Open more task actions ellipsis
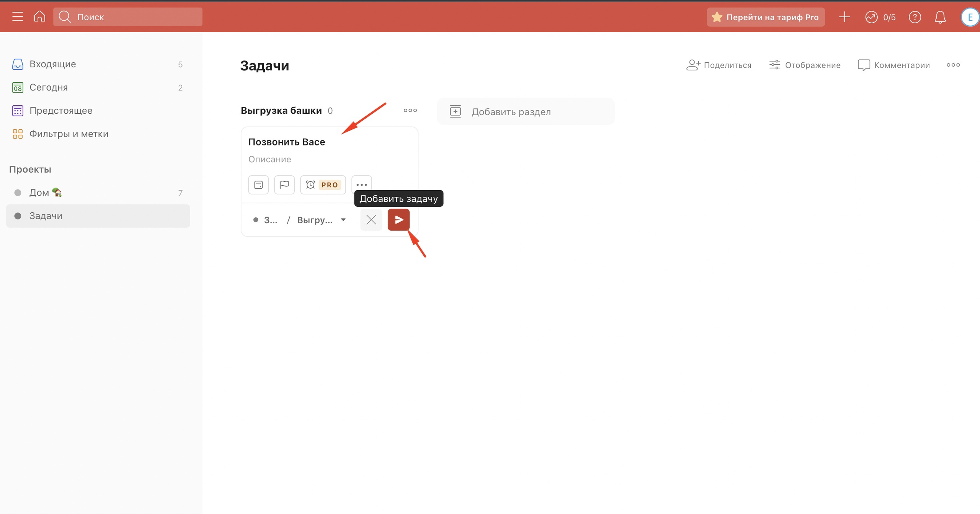 (x=362, y=185)
